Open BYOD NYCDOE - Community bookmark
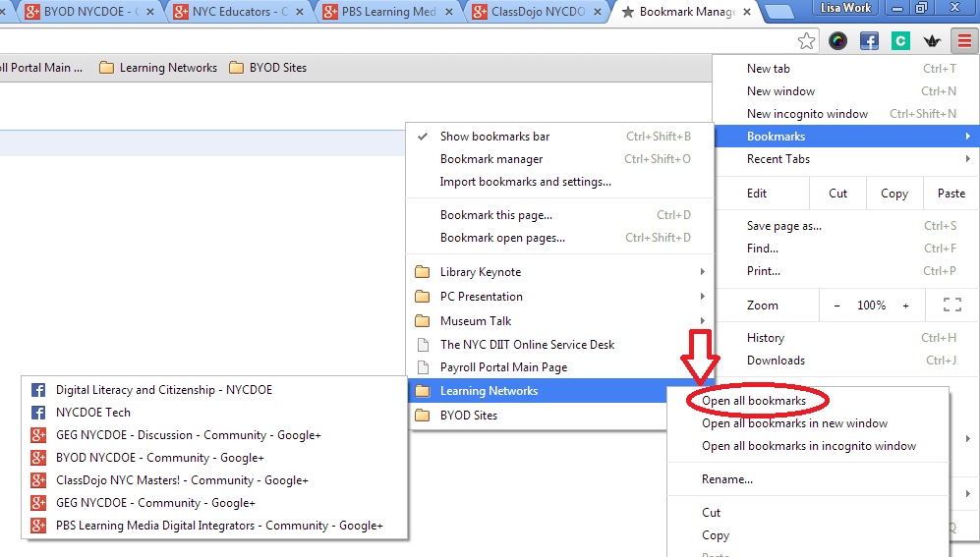The width and height of the screenshot is (980, 557). pos(214,458)
